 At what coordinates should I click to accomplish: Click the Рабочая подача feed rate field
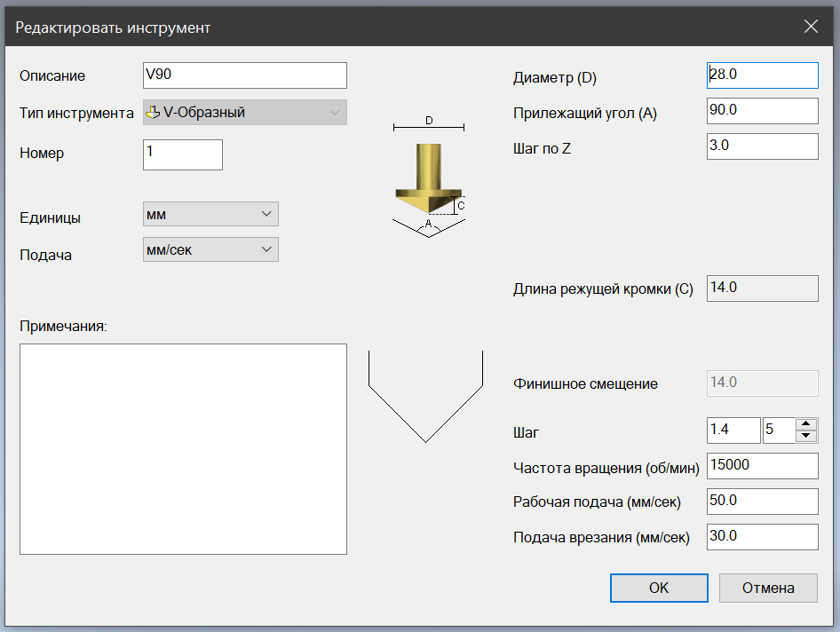point(762,502)
